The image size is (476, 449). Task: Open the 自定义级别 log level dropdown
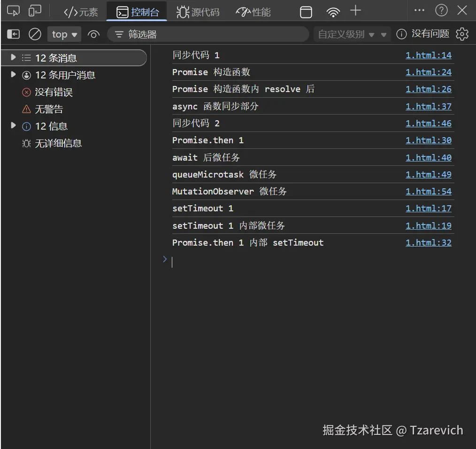click(x=352, y=34)
